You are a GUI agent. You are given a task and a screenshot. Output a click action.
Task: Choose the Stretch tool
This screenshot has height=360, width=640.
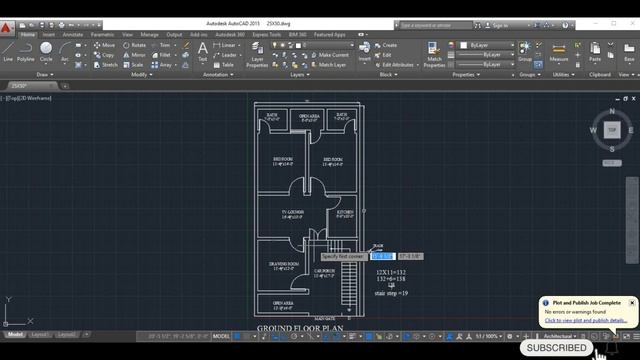pyautogui.click(x=106, y=65)
